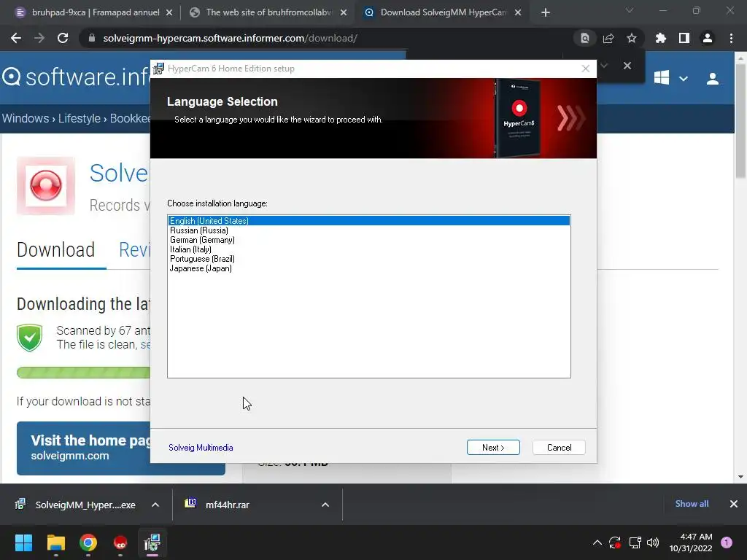
Task: Select English (United States) language
Action: 368,220
